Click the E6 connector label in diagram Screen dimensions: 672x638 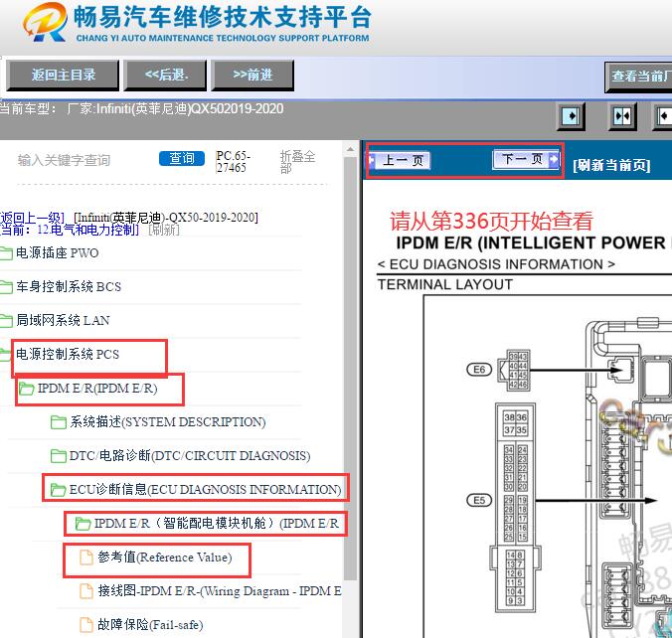(479, 370)
